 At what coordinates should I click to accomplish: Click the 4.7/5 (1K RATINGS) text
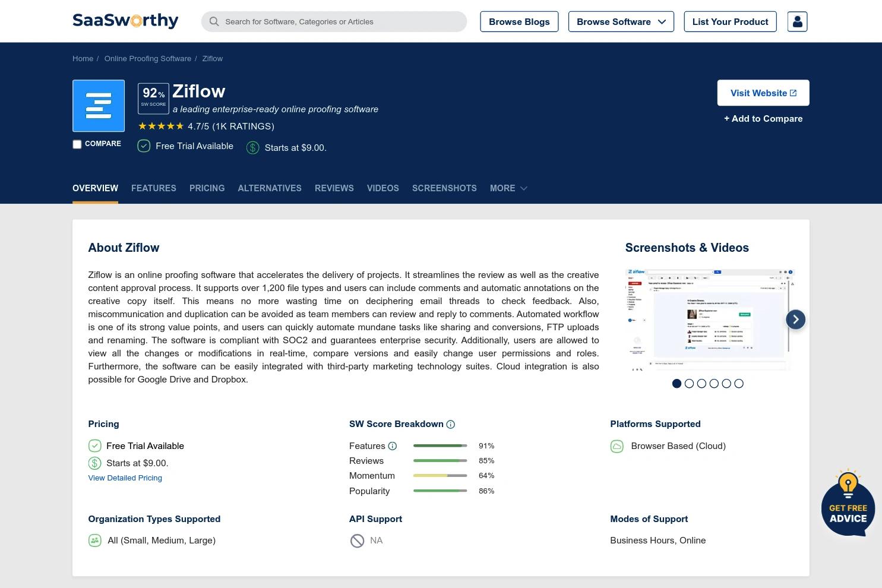[x=231, y=127]
